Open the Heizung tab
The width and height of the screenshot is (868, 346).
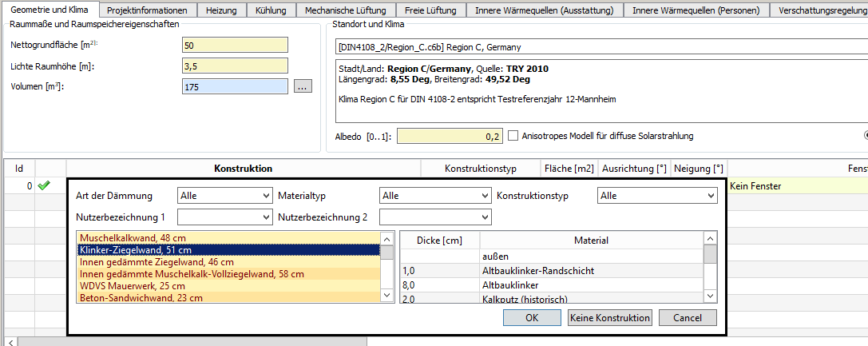[x=221, y=10]
